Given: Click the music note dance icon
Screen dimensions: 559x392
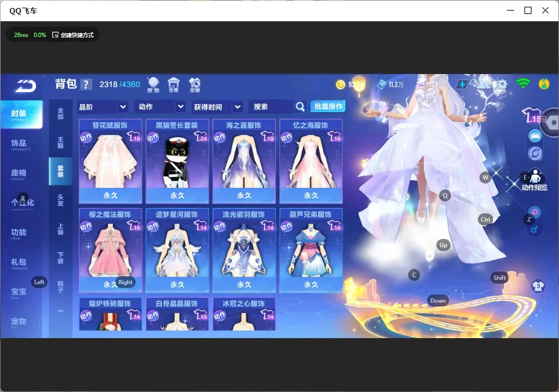Looking at the screenshot, I should click(535, 153).
